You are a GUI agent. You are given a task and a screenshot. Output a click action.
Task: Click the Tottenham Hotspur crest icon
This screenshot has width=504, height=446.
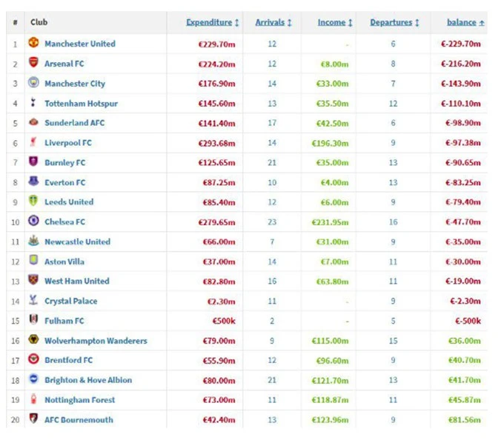pyautogui.click(x=33, y=103)
